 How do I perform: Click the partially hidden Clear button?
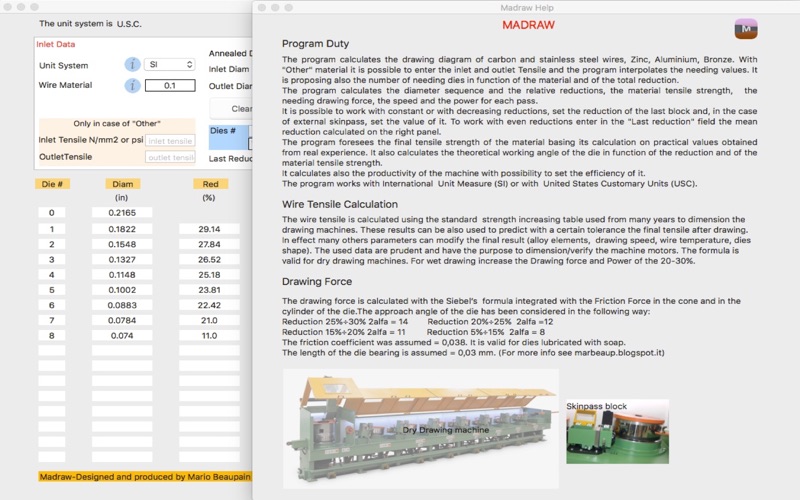pos(232,109)
